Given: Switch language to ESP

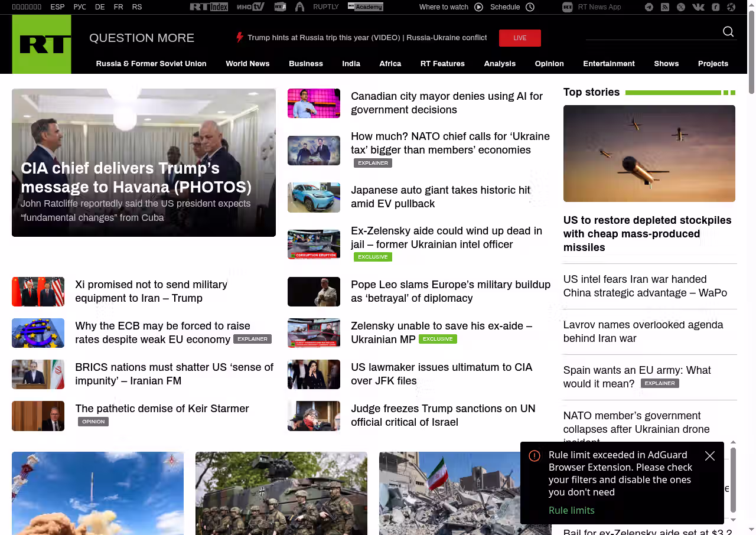Looking at the screenshot, I should [x=57, y=7].
